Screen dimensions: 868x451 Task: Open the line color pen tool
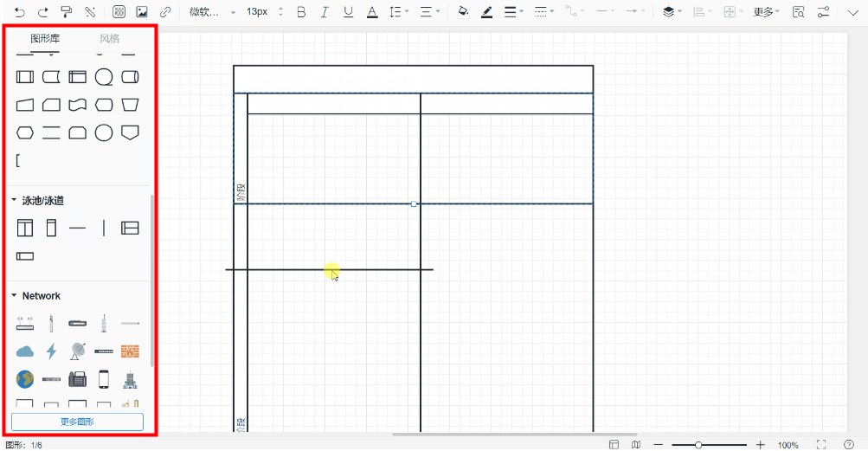486,11
